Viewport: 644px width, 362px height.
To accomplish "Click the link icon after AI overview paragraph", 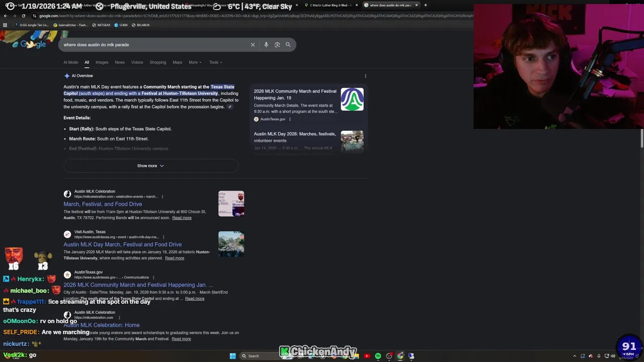I will pos(230,107).
